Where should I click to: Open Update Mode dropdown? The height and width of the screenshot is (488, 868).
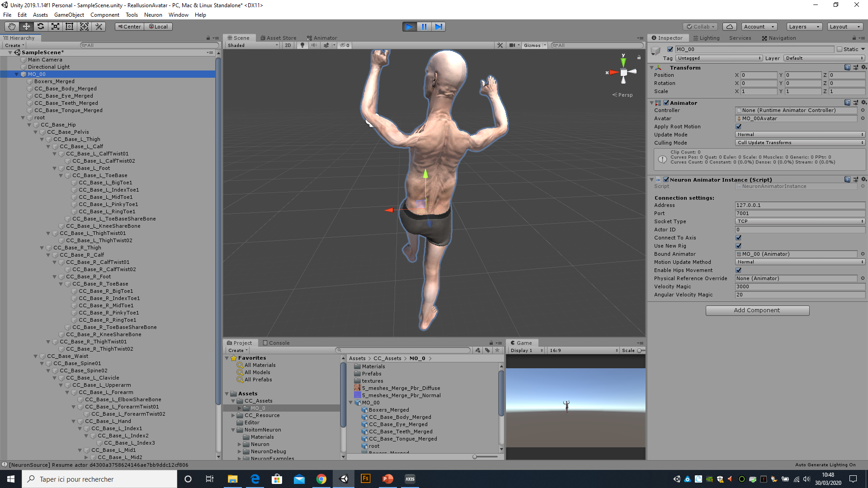coord(800,135)
